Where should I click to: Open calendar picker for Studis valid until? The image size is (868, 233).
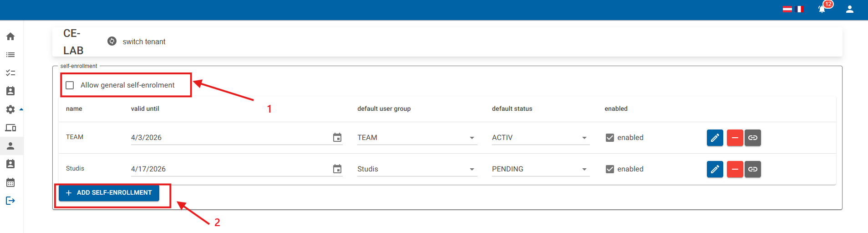point(337,169)
